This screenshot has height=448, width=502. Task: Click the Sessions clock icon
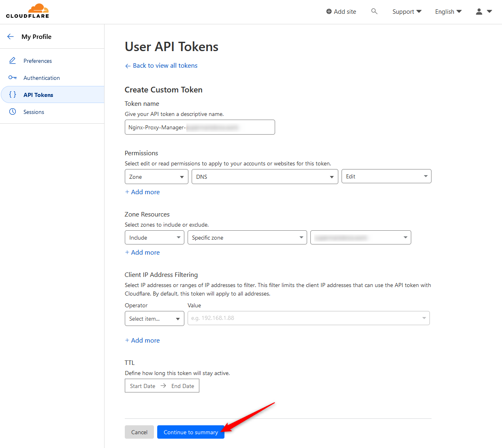tap(13, 112)
